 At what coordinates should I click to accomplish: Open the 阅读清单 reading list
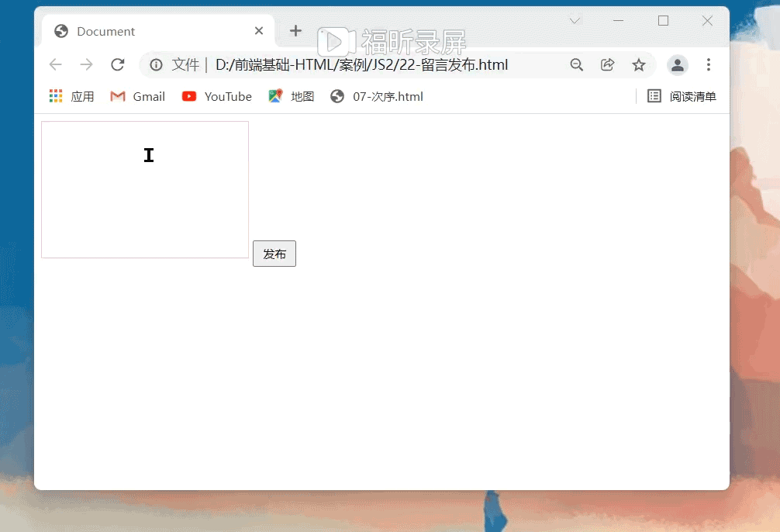(x=682, y=96)
